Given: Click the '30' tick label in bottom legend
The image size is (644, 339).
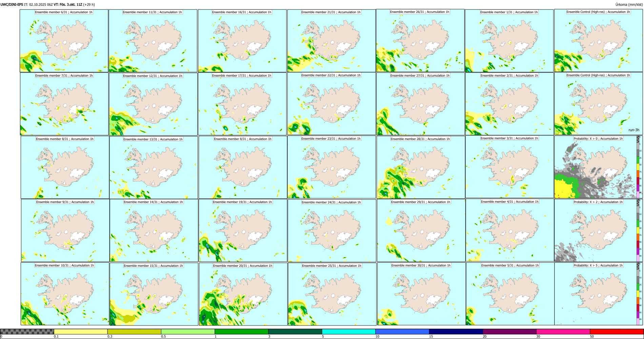Looking at the screenshot, I should (x=538, y=337).
